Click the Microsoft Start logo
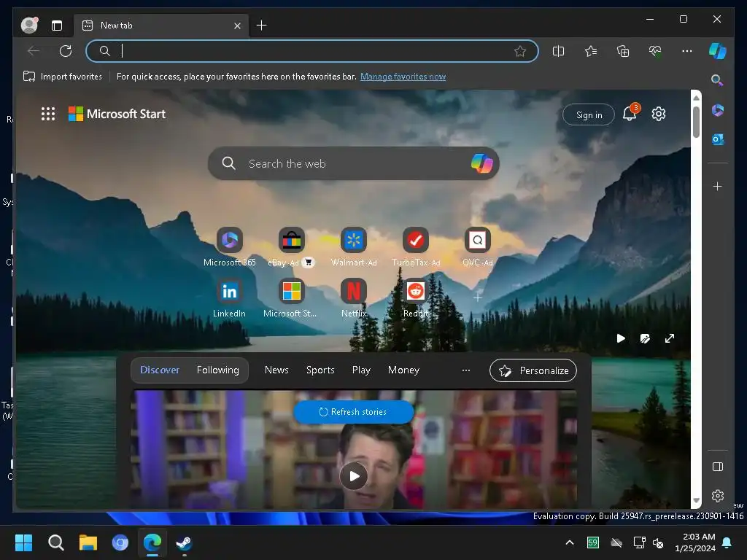Image resolution: width=747 pixels, height=560 pixels. [x=117, y=114]
